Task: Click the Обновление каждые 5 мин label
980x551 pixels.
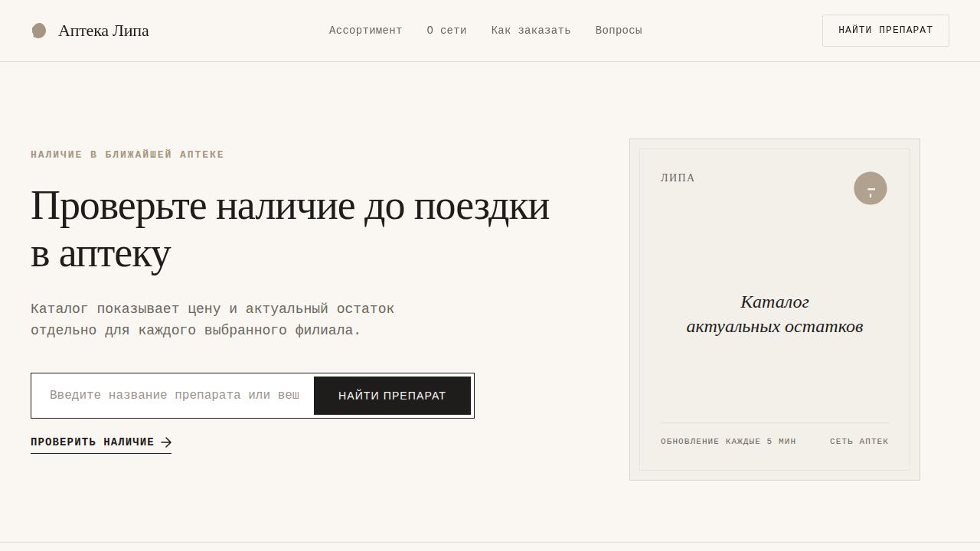Action: coord(728,442)
